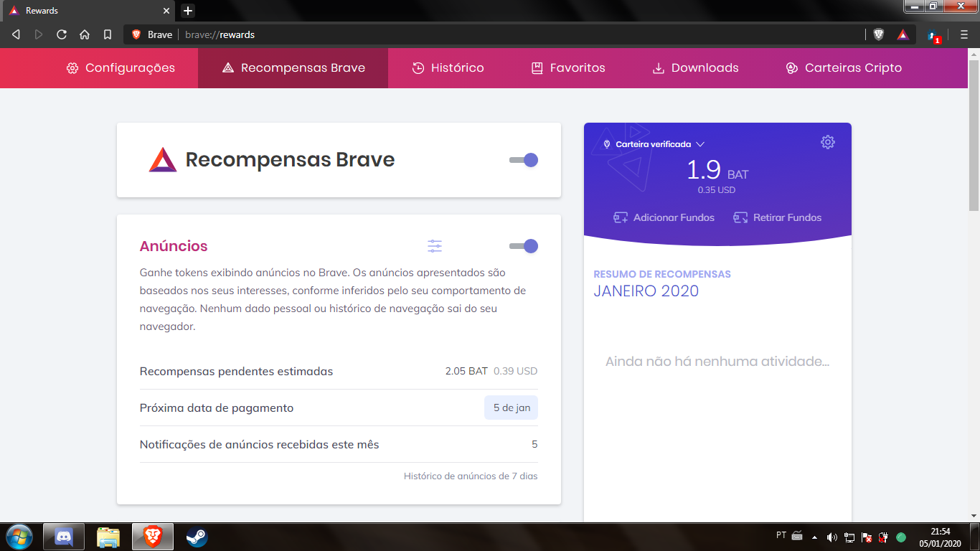Click Retirar Fundos in the wallet
Screen dimensions: 980x551
778,217
